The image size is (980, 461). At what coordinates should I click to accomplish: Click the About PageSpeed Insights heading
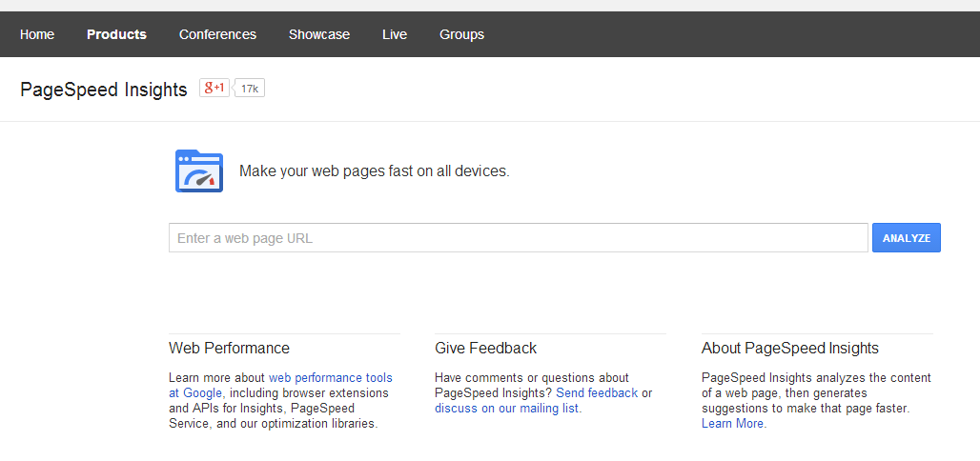(790, 348)
